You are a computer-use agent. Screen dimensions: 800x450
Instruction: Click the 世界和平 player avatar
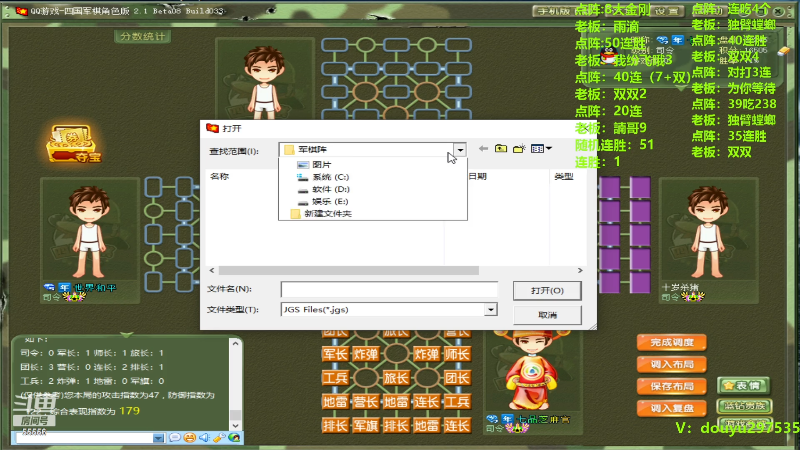[x=90, y=230]
